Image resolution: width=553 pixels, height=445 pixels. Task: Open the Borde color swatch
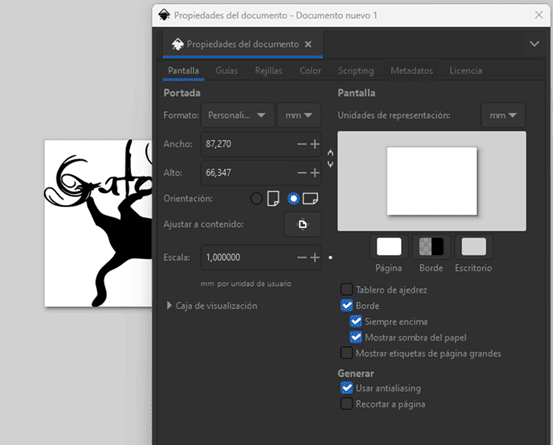[431, 246]
